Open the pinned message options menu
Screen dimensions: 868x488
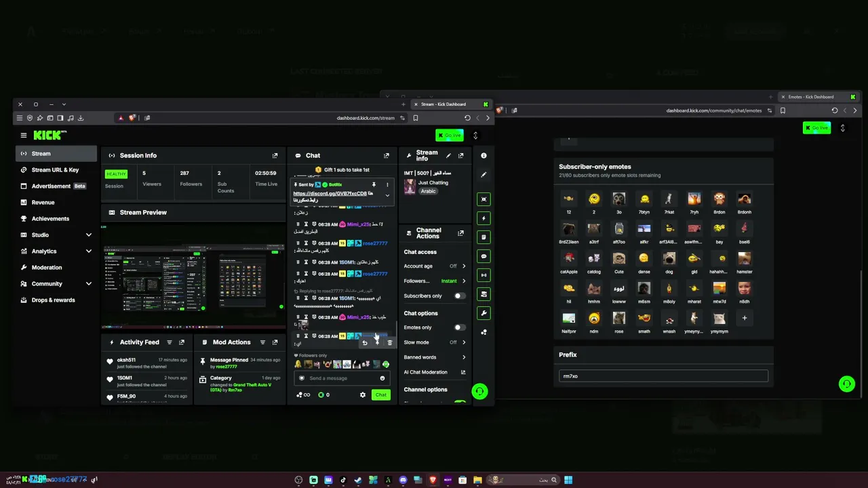387,184
